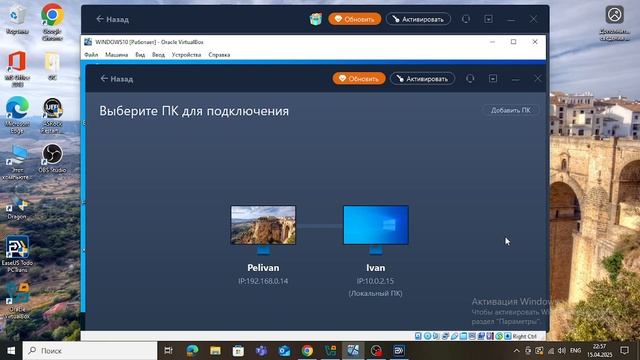The height and width of the screenshot is (360, 640).
Task: Open Task View from taskbar
Action: tap(168, 351)
